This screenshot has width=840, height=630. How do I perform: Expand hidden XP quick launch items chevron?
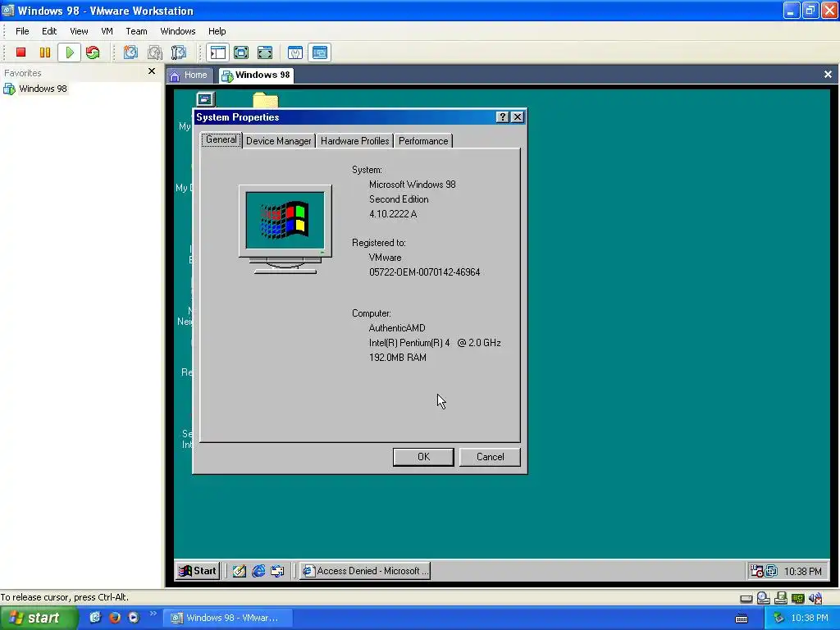[x=153, y=614]
